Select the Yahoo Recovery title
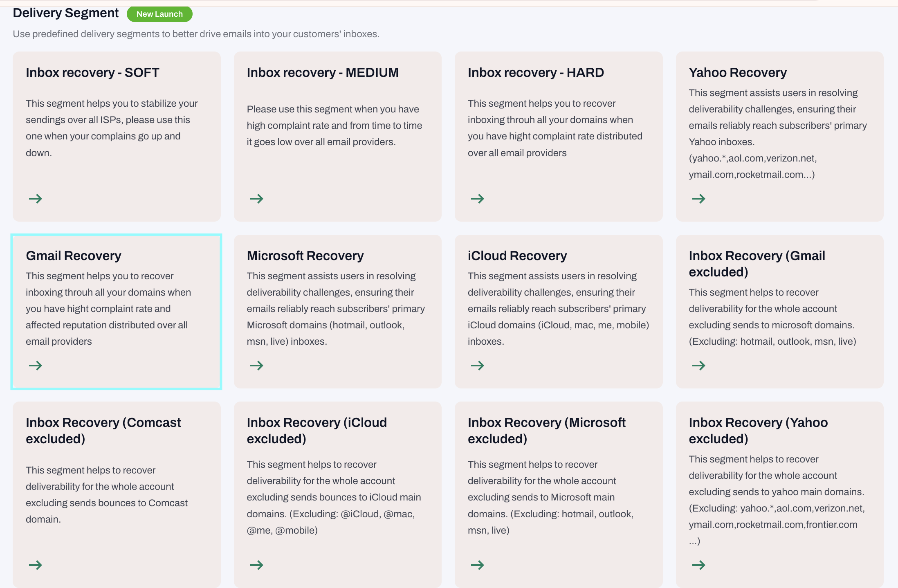Viewport: 898px width, 588px height. pyautogui.click(x=738, y=72)
